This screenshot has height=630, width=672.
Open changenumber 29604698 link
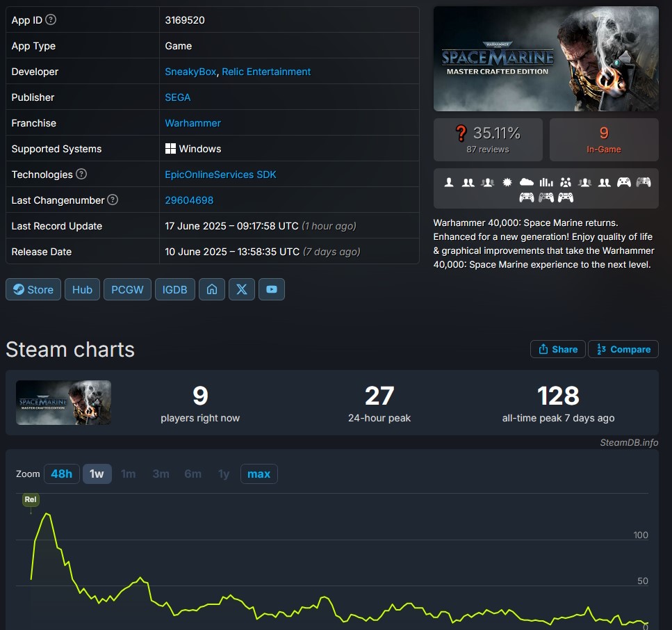click(189, 200)
